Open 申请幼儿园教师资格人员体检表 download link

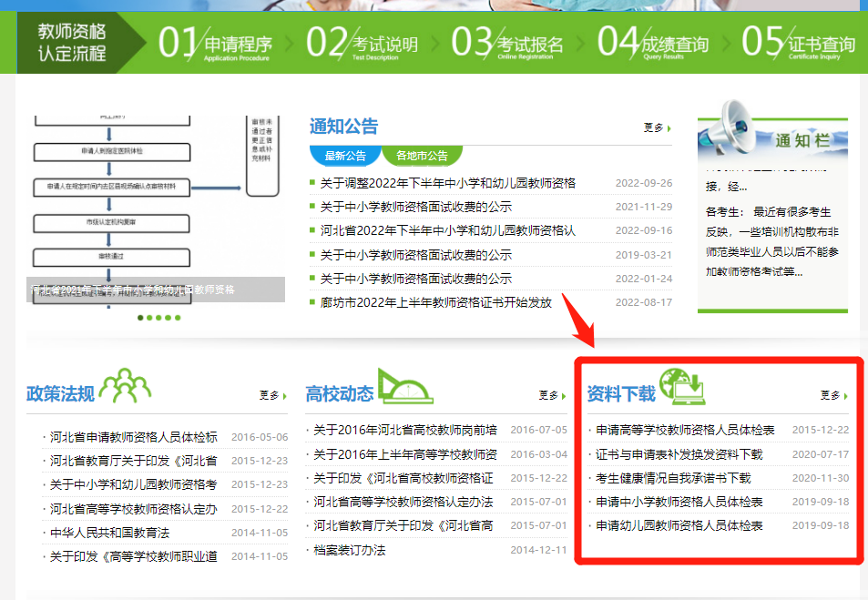pos(679,525)
